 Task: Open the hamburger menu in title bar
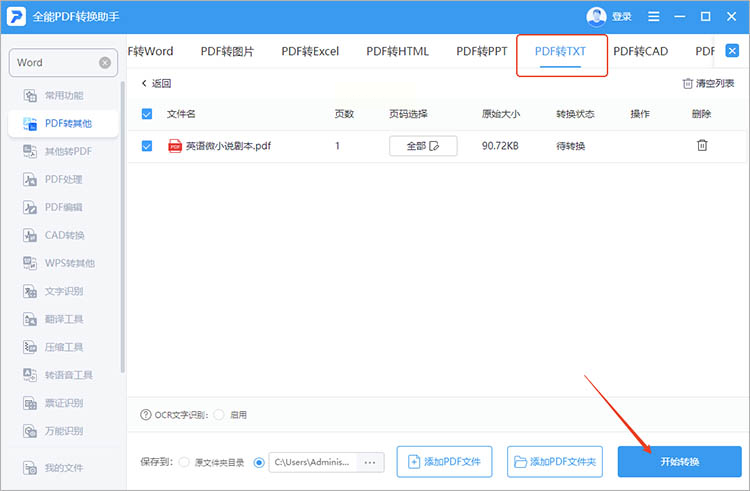click(653, 17)
